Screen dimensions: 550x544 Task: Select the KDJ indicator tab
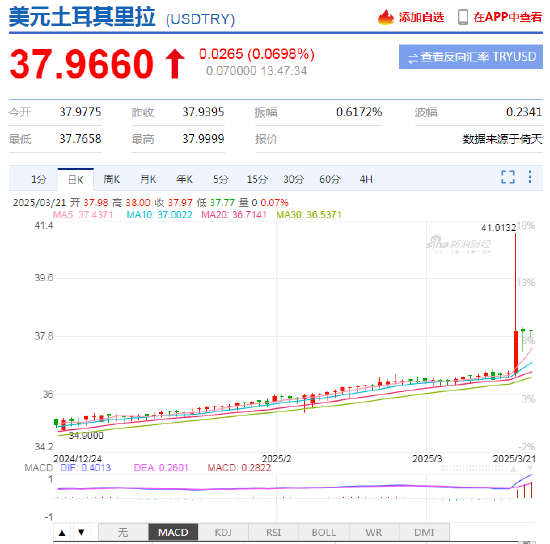223,533
